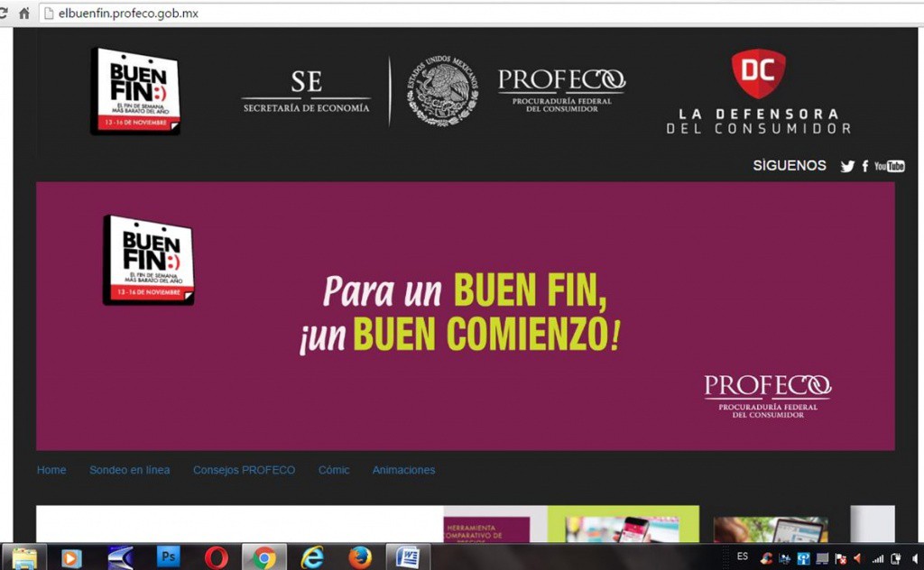This screenshot has height=570, width=924.
Task: Open Windows Explorer from the taskbar
Action: (24, 557)
